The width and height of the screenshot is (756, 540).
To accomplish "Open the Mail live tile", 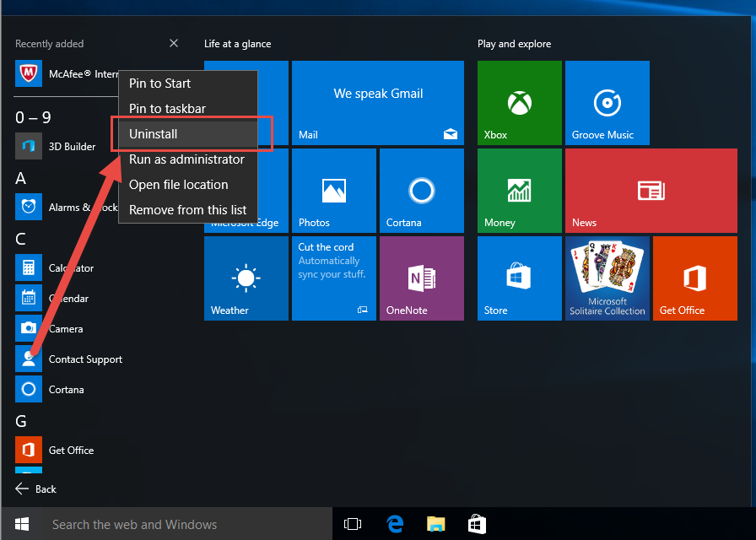I will tap(377, 103).
